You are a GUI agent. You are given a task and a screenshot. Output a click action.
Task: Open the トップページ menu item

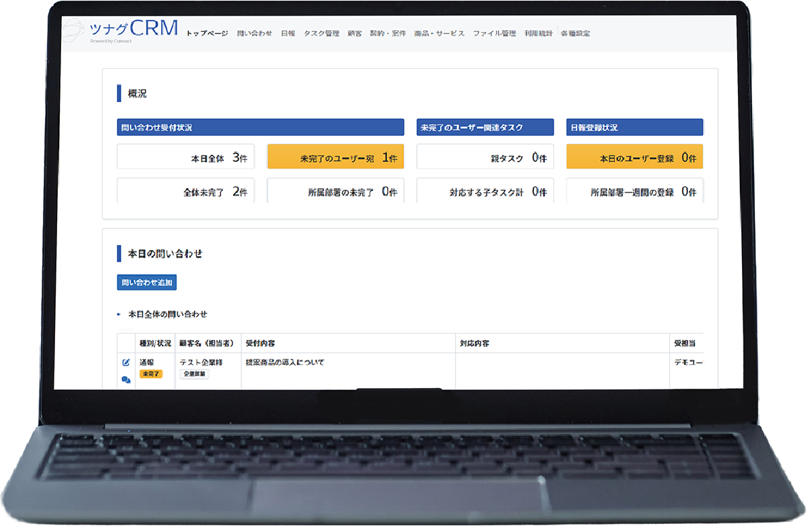(207, 33)
